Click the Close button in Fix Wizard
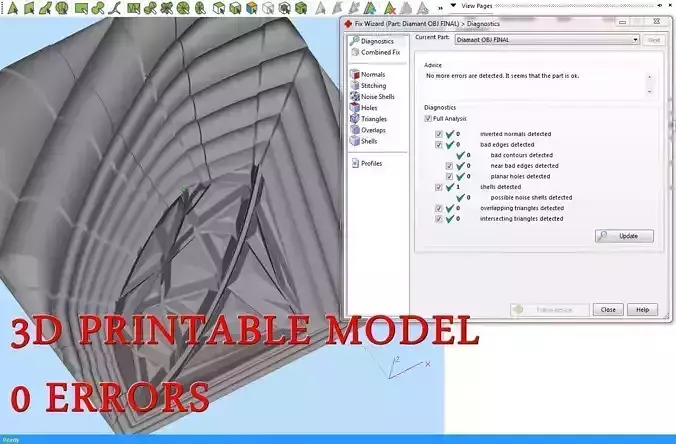Screen dimensions: 676x444 tap(608, 310)
